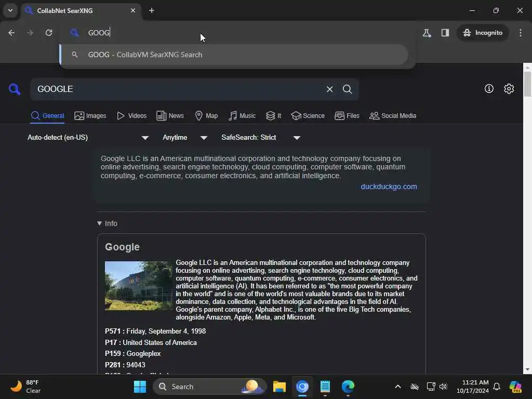The height and width of the screenshot is (399, 532).
Task: Open the Windows Start menu
Action: [140, 387]
